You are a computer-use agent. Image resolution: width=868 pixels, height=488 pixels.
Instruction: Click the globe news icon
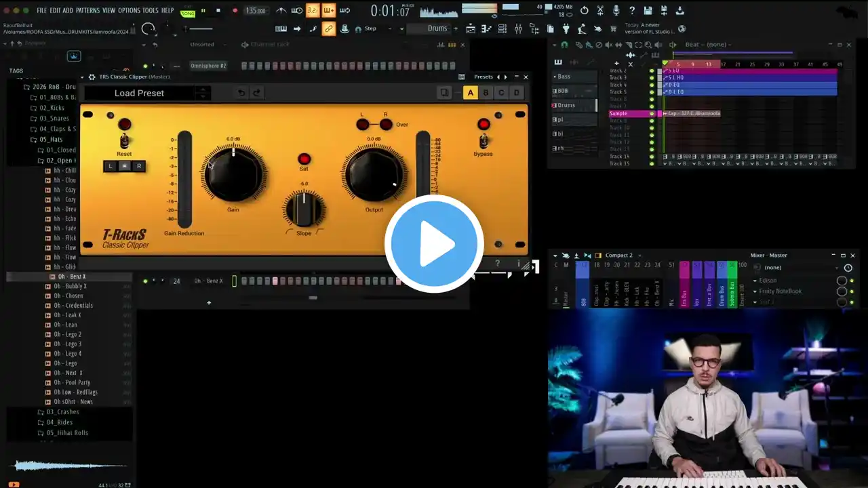tap(682, 28)
